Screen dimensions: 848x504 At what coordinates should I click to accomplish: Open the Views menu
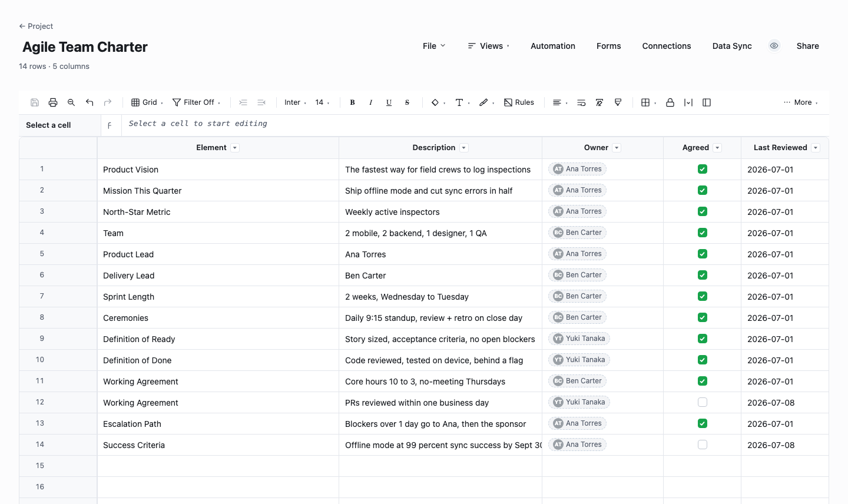click(489, 46)
